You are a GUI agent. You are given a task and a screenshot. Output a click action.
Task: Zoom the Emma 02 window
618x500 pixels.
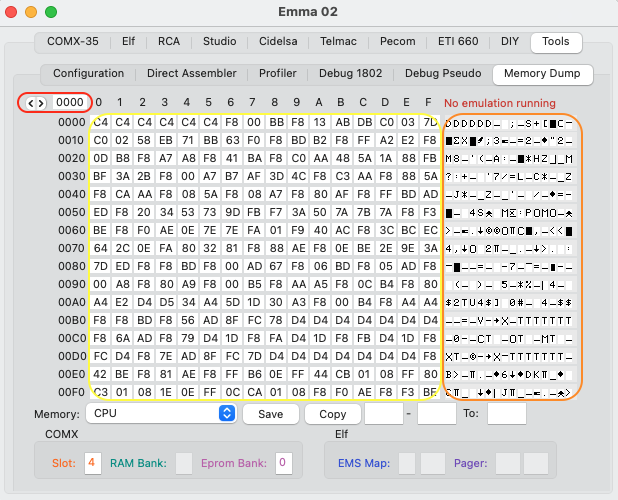click(51, 12)
